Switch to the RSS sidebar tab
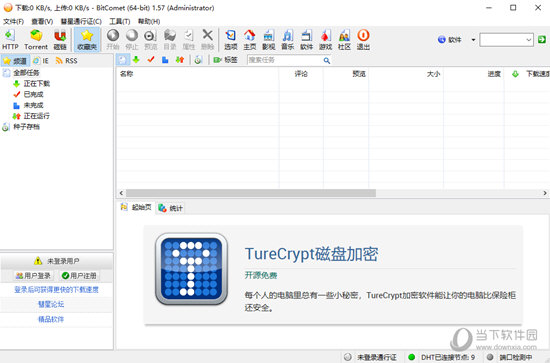 66,61
